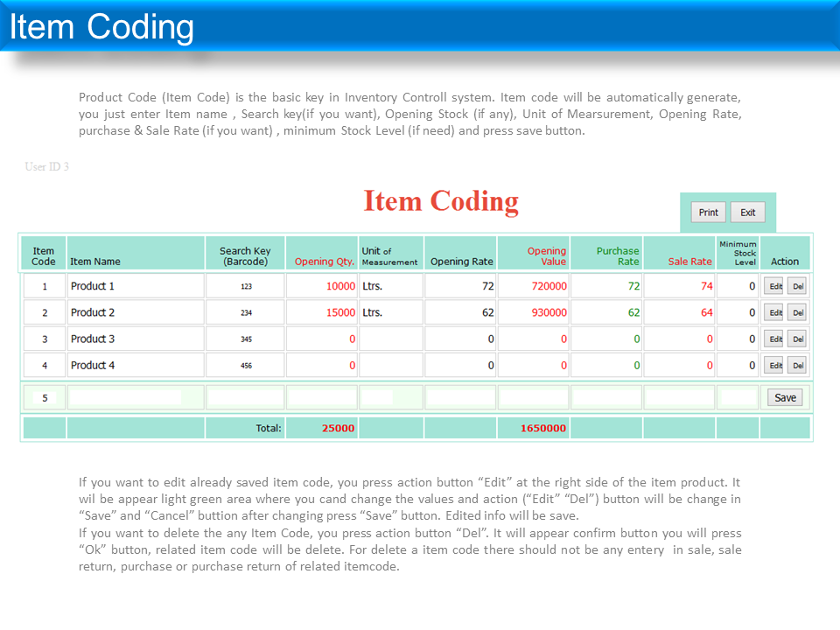Select the Product 1 name cell
The image size is (840, 630).
pyautogui.click(x=136, y=286)
